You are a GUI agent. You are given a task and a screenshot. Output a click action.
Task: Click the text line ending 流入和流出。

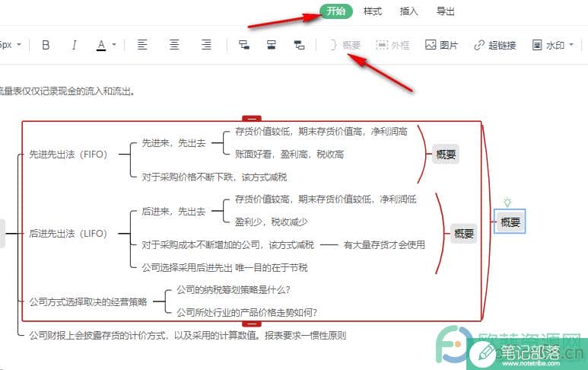pyautogui.click(x=67, y=91)
